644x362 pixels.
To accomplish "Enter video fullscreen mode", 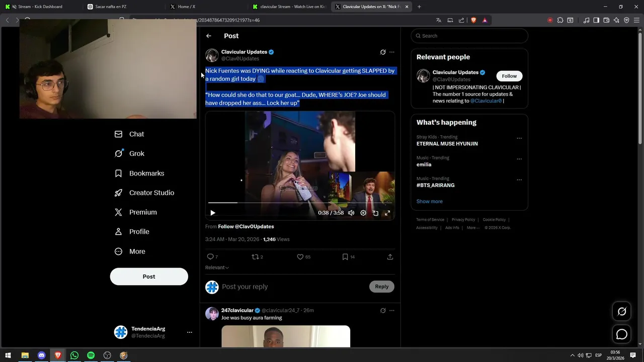I will pyautogui.click(x=387, y=213).
